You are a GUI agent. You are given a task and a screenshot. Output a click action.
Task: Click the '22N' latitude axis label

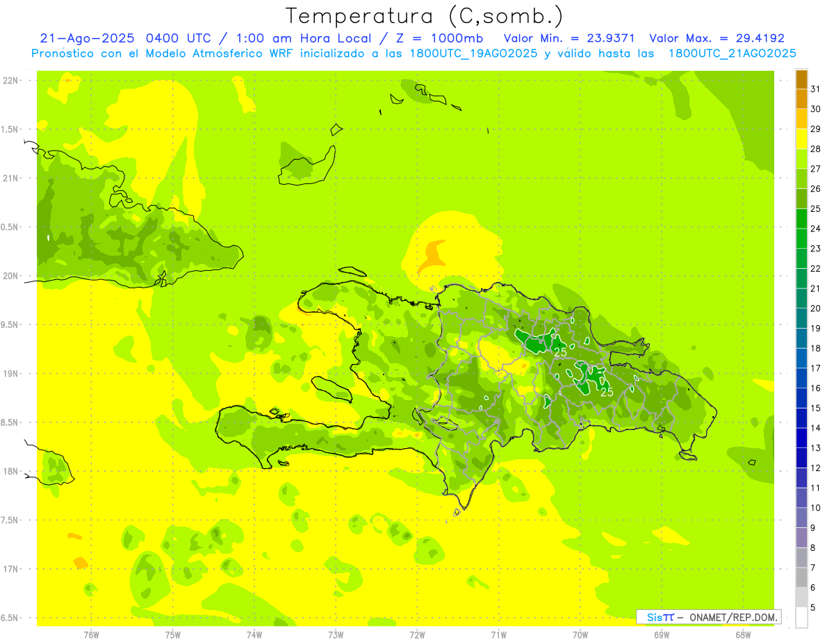(11, 81)
